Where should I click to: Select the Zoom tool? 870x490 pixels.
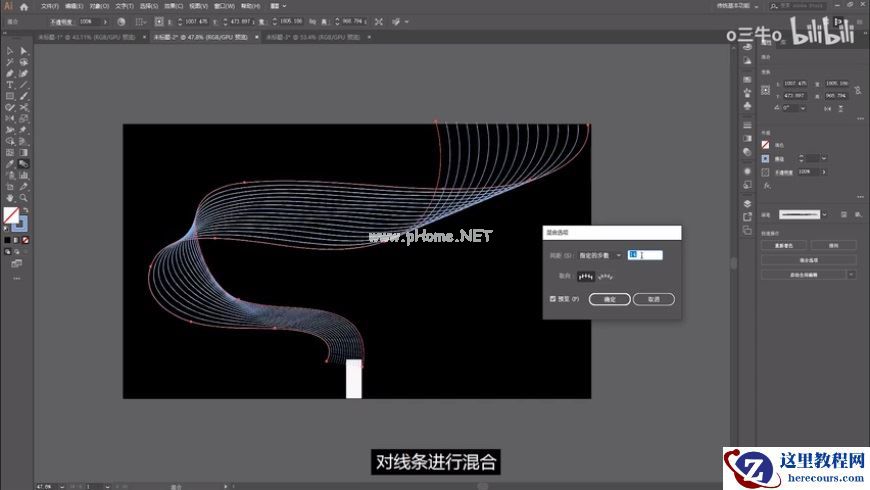[24, 198]
